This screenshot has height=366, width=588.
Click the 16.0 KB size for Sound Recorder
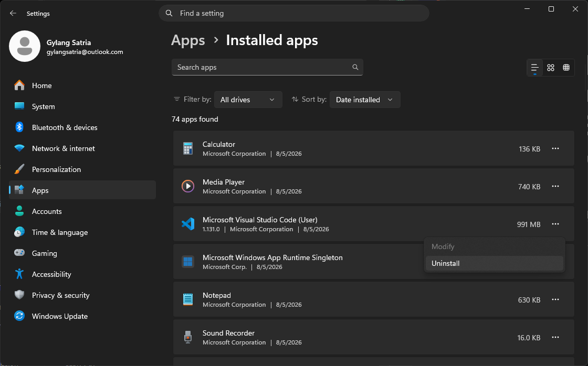[x=529, y=338]
